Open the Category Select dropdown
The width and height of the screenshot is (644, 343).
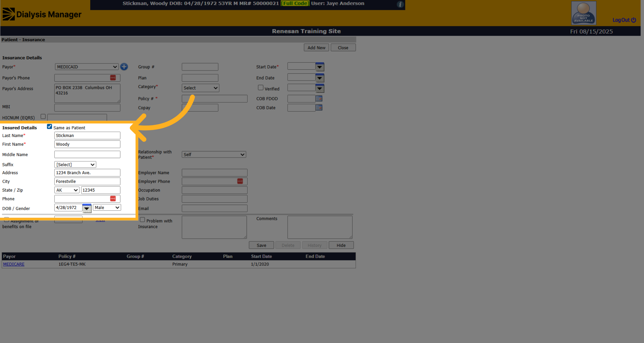click(x=200, y=88)
